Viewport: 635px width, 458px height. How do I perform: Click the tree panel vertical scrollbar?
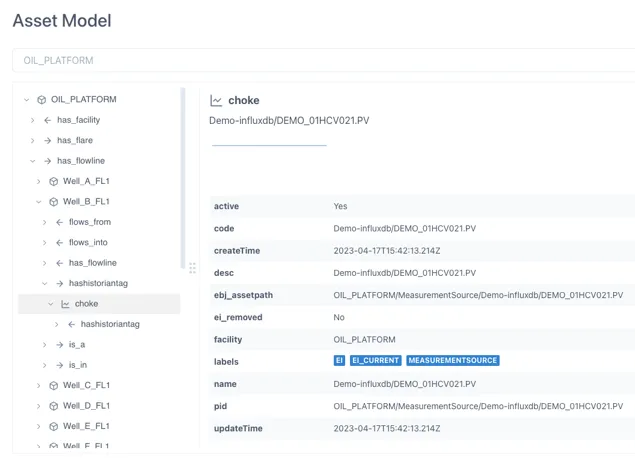click(x=183, y=178)
